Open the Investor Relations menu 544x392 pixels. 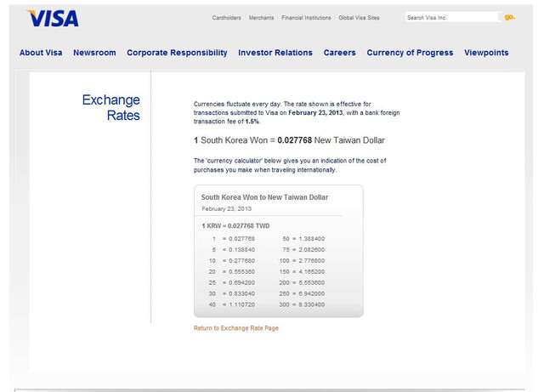point(275,53)
